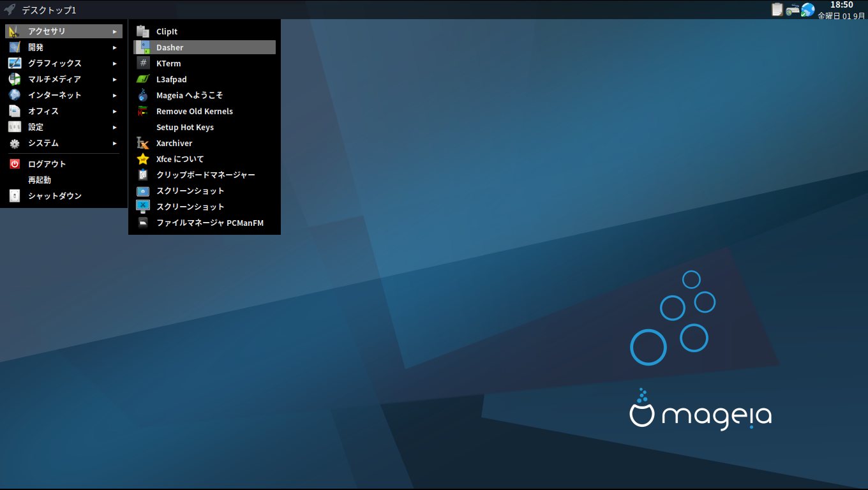Screen dimensions: 868x490
Task: Click the Mageia へようこそ icon
Action: pos(143,95)
